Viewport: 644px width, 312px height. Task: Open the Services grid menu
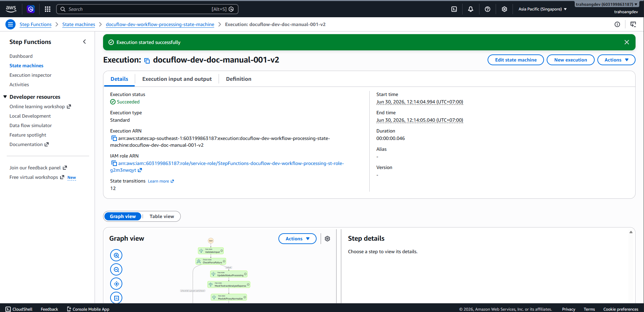48,9
